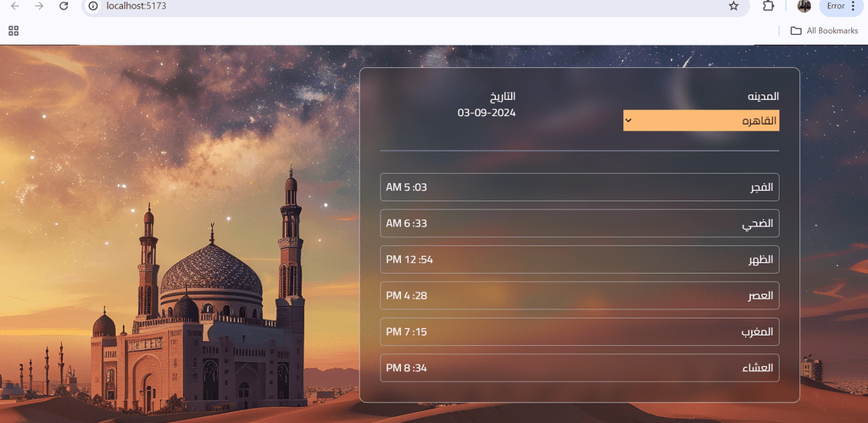Click the AM 6 :33 time
Image resolution: width=868 pixels, height=423 pixels.
(406, 223)
